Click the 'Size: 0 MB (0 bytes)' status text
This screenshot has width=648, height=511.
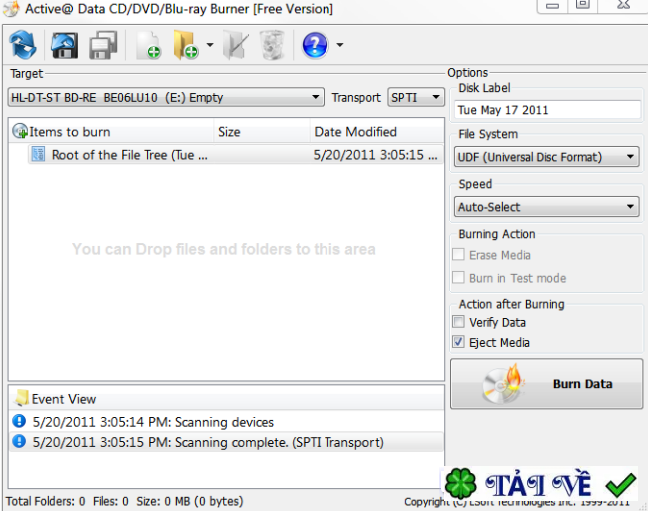[190, 501]
